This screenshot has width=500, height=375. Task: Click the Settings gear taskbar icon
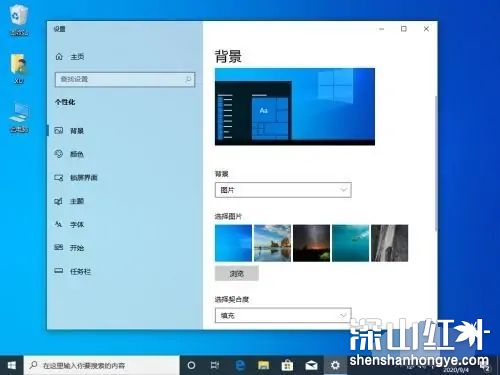pos(335,365)
